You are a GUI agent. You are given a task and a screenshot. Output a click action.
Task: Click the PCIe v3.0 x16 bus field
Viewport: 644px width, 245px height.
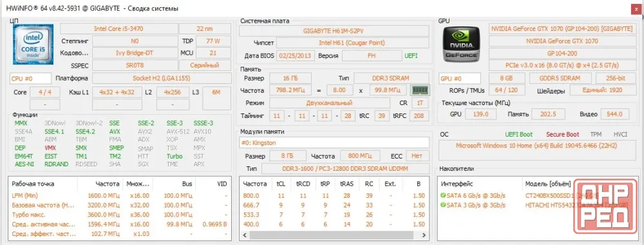click(562, 65)
